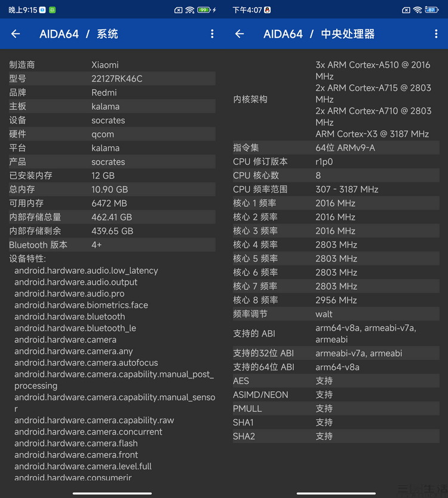Select the 核心 4 频率 row

point(336,245)
